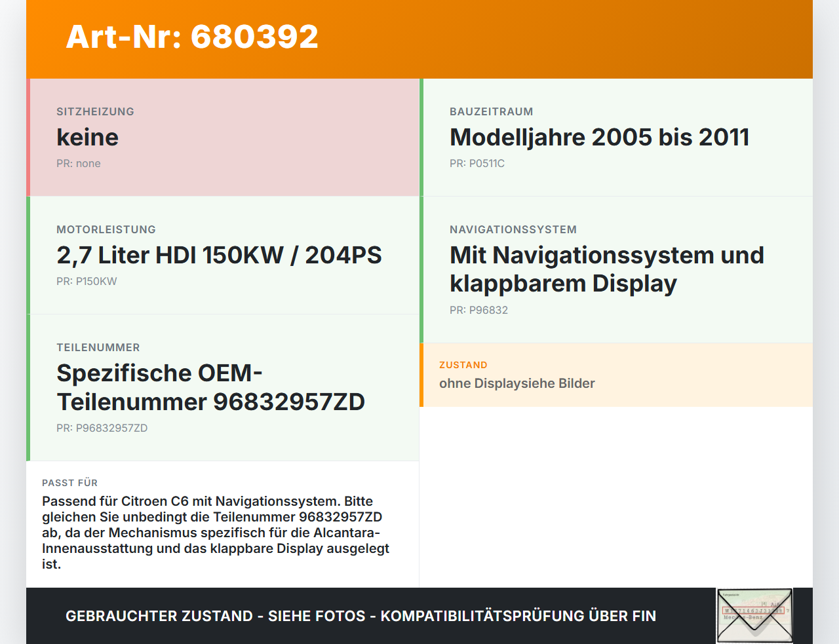Select the Bauzeitraum Modelljahre 2005 bis 2011 card

616,138
